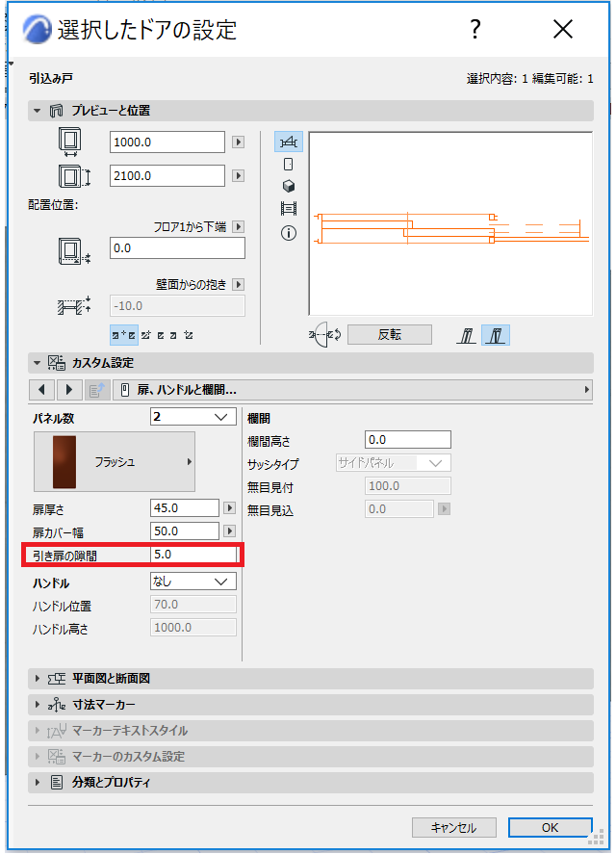Click the custom settings panel icon

point(56,363)
